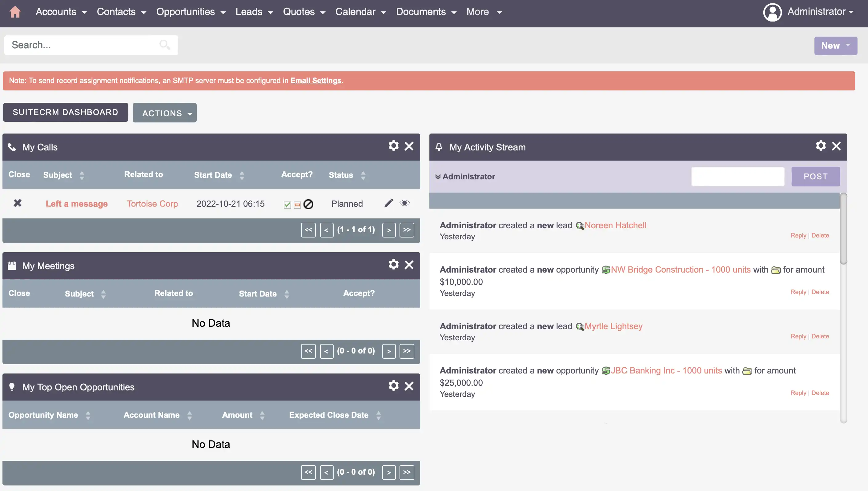Click the close X button on Left a message call

coord(17,203)
